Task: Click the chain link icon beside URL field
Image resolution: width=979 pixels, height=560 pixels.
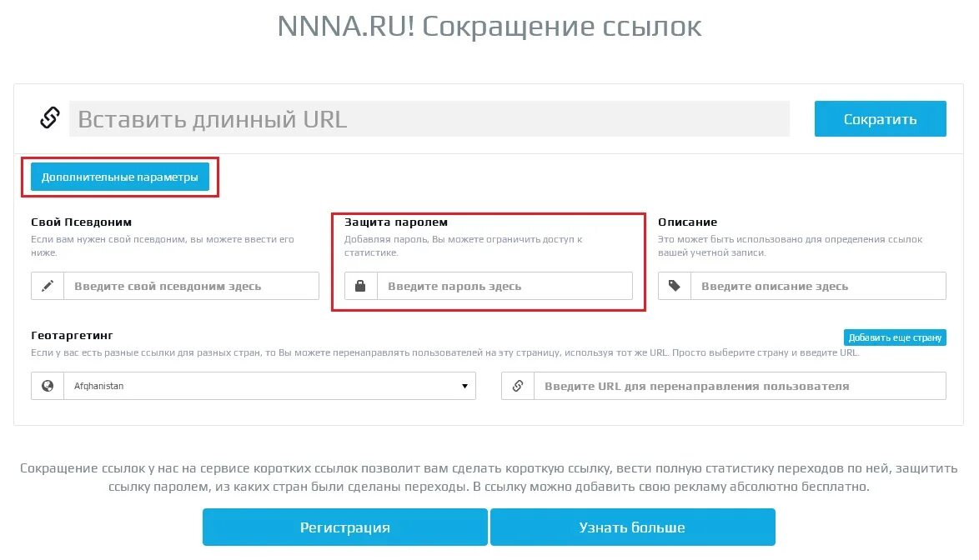Action: tap(50, 117)
